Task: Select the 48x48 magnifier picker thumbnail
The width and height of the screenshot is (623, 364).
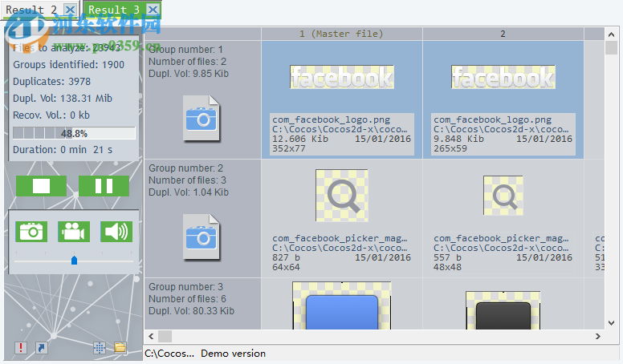Action: click(503, 196)
